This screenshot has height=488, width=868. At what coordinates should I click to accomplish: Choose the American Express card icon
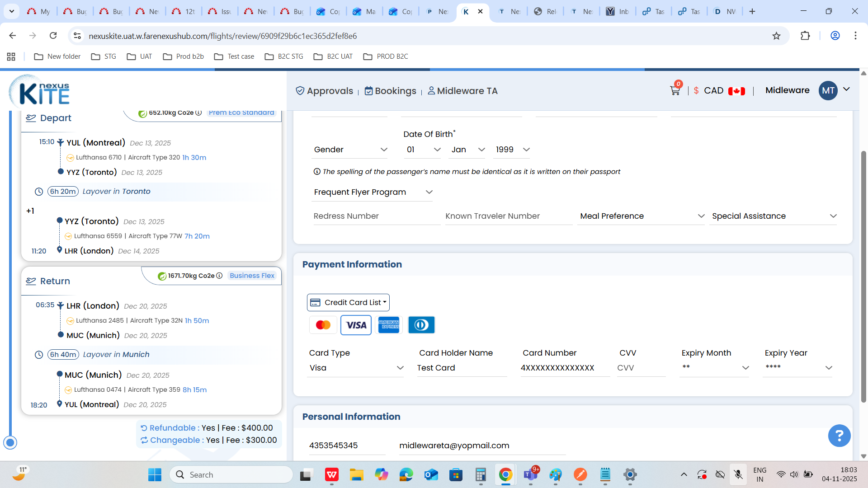click(389, 325)
